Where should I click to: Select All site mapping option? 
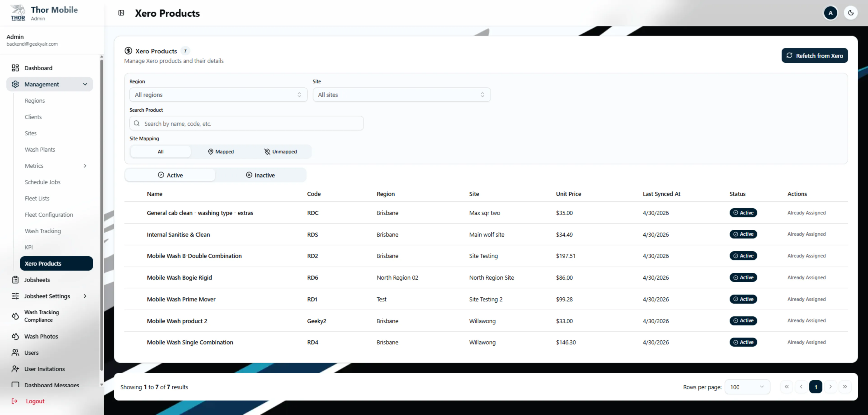(x=160, y=151)
